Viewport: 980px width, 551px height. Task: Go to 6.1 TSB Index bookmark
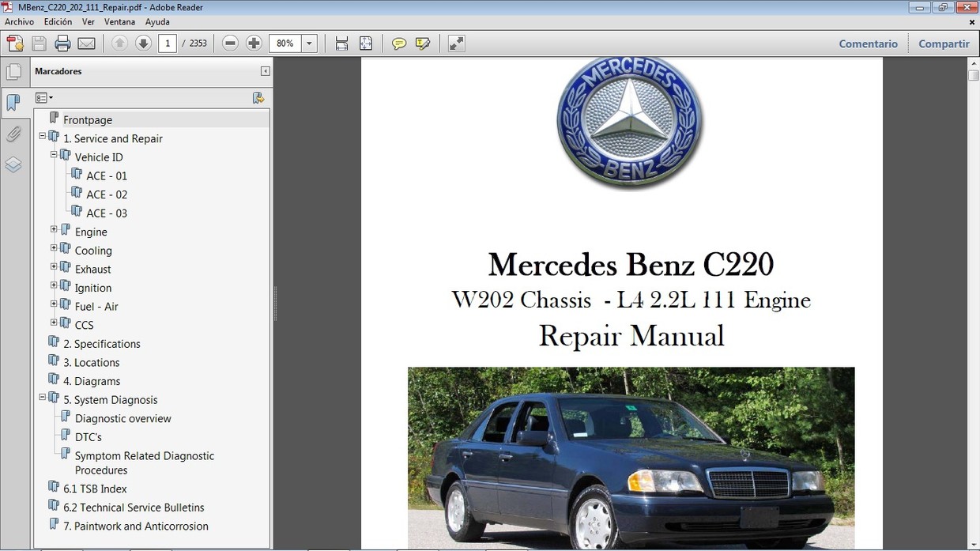tap(95, 489)
